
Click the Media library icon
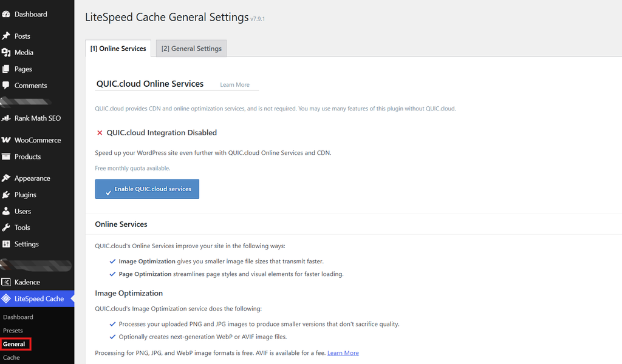pos(5,52)
